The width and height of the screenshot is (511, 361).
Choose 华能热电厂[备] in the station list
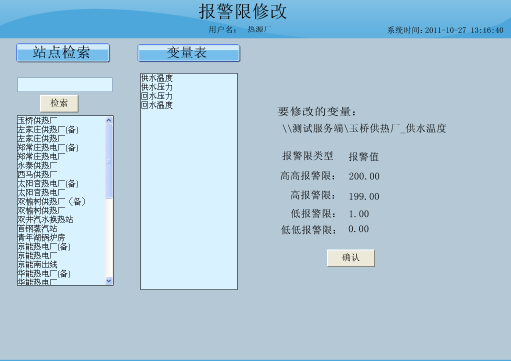44,273
